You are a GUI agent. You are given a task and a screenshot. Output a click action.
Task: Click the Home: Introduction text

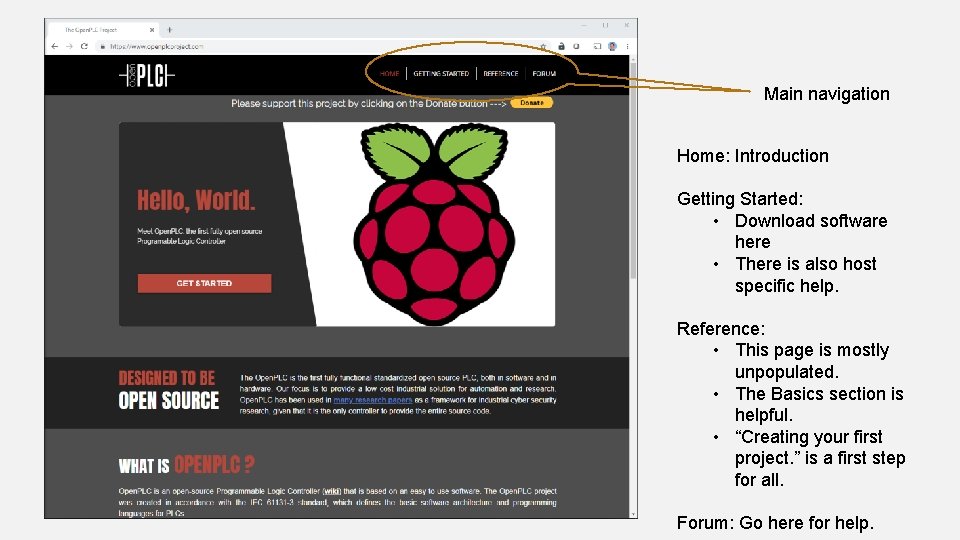pyautogui.click(x=752, y=156)
